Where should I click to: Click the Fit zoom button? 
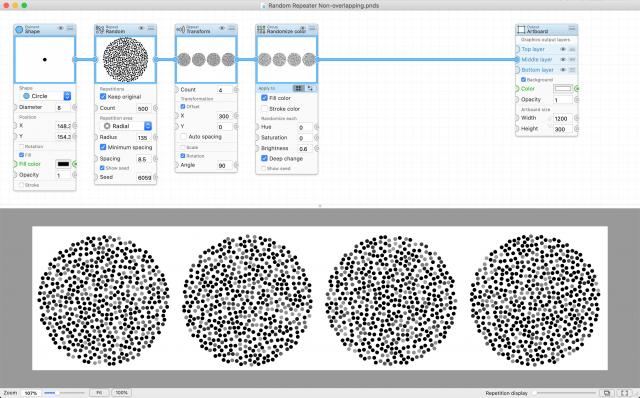(x=99, y=393)
